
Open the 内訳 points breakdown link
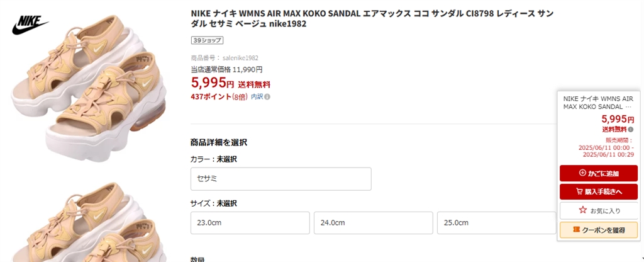[257, 97]
